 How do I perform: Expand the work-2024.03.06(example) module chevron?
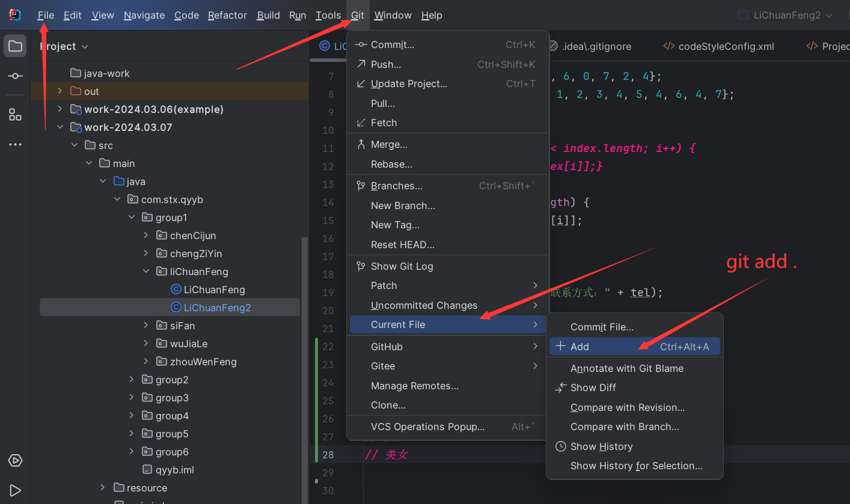pyautogui.click(x=60, y=109)
